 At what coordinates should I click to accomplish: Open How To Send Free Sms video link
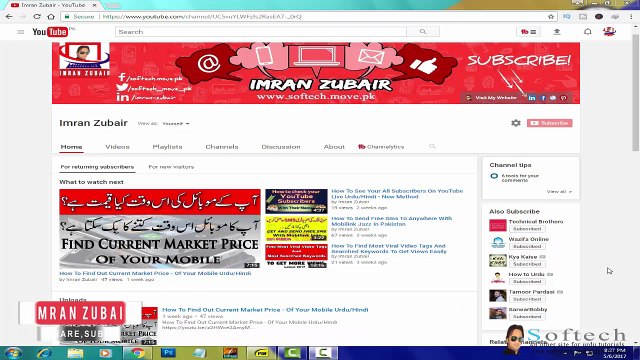click(391, 221)
